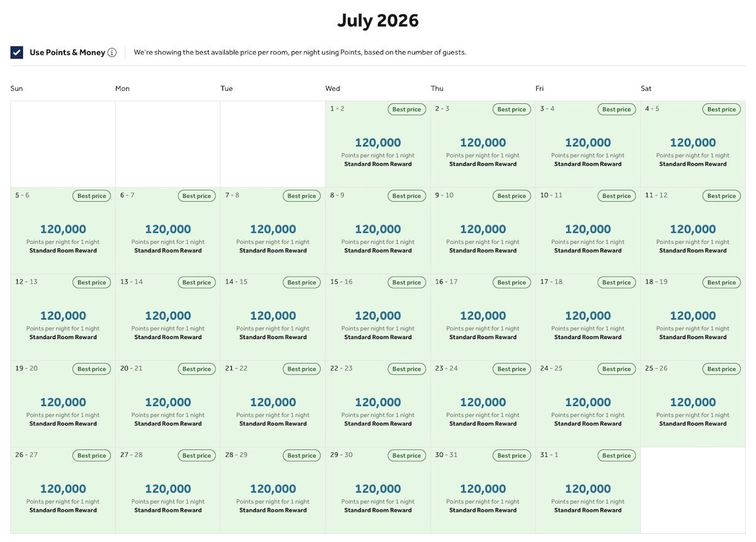The image size is (756, 542).
Task: Click the info icon beside Points & Money
Action: (112, 52)
